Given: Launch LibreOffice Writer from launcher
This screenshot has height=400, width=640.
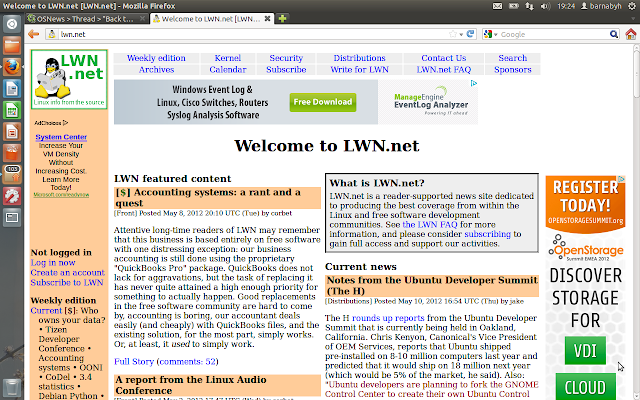Looking at the screenshot, I should pyautogui.click(x=12, y=88).
